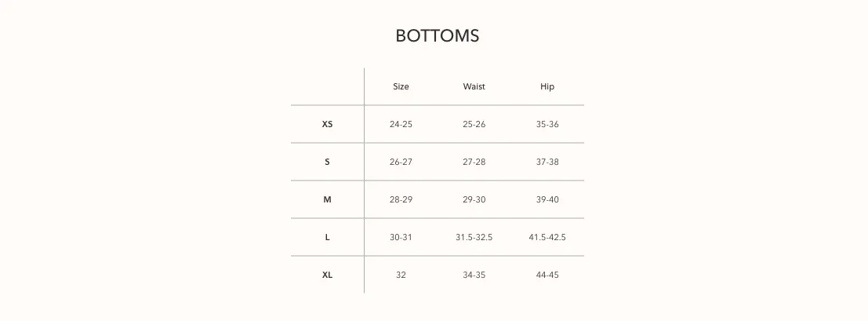Click the BOTTOMS heading
This screenshot has width=868, height=321.
(x=438, y=36)
